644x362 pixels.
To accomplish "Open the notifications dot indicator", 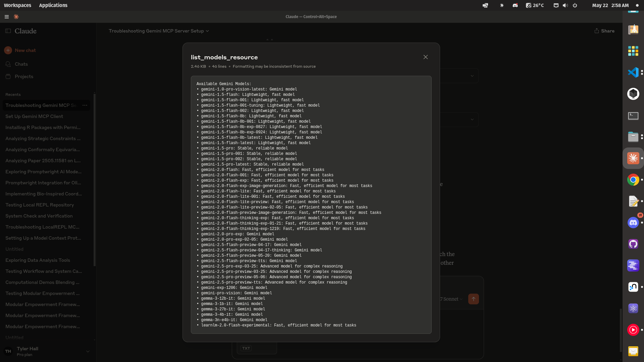I will pos(637,5).
